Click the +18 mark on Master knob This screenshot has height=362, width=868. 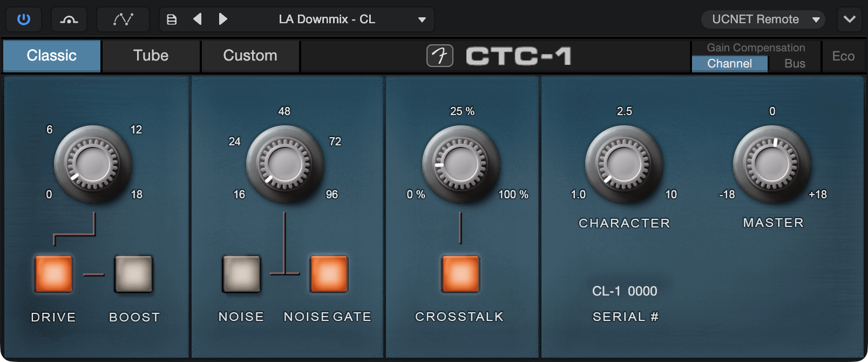pyautogui.click(x=818, y=195)
